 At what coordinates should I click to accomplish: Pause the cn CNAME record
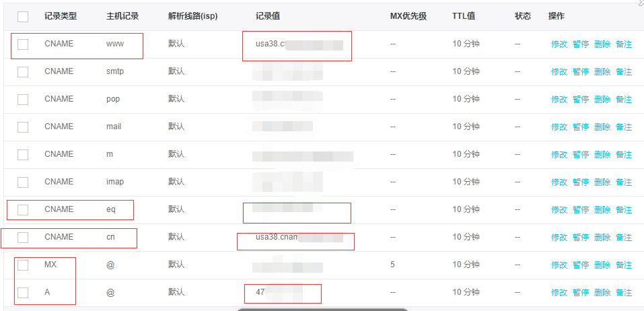tap(581, 238)
